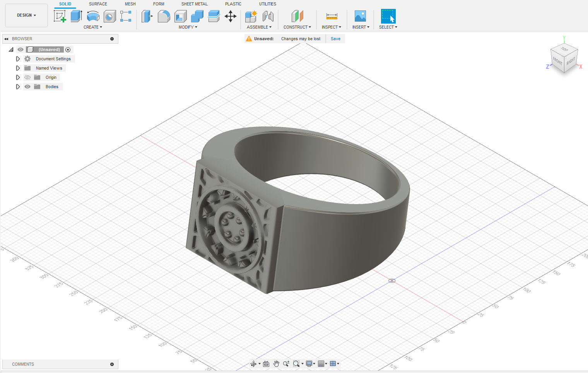Viewport: 588px width, 373px height.
Task: Switch to the FORM tab
Action: click(x=159, y=4)
